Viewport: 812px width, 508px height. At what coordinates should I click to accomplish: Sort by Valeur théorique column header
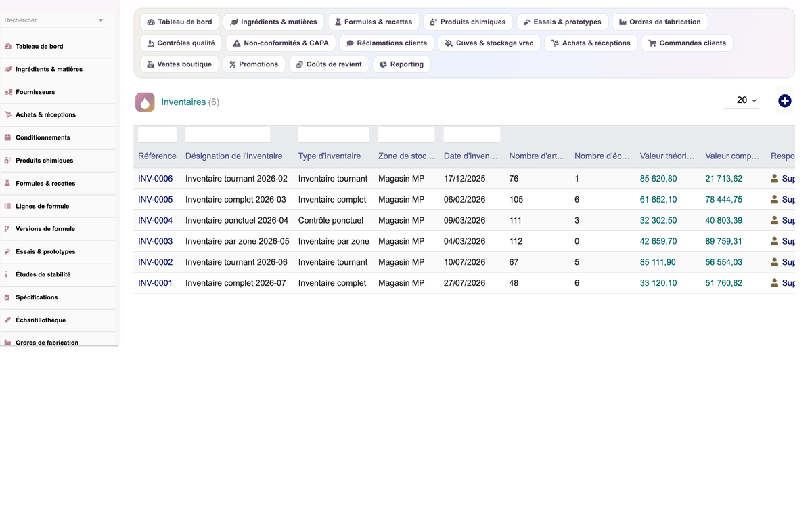667,156
